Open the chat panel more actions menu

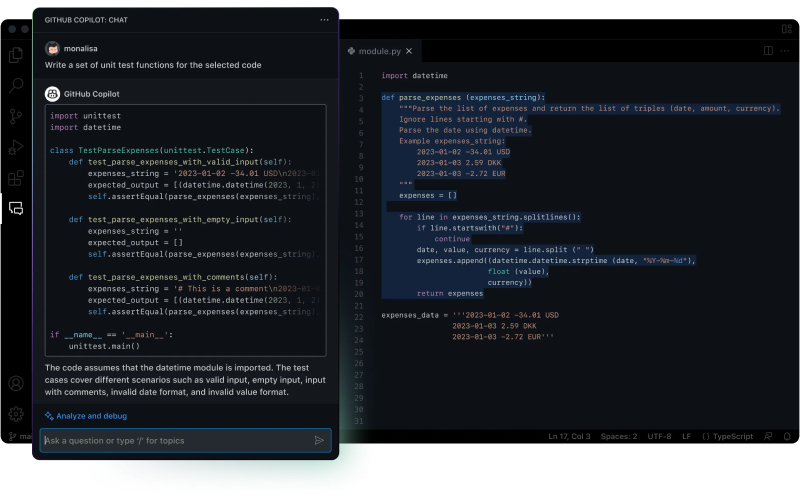(324, 20)
